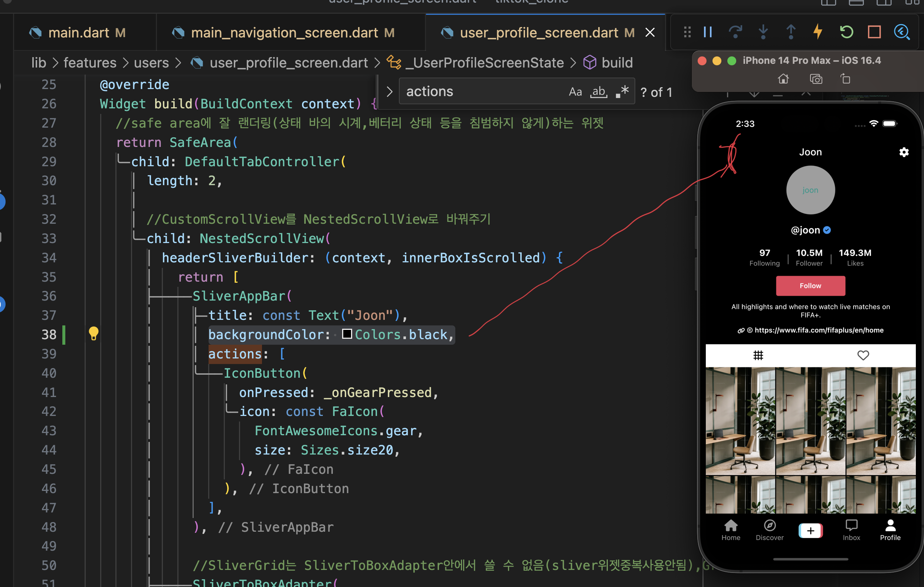
Task: Pause the debug session
Action: 708,32
